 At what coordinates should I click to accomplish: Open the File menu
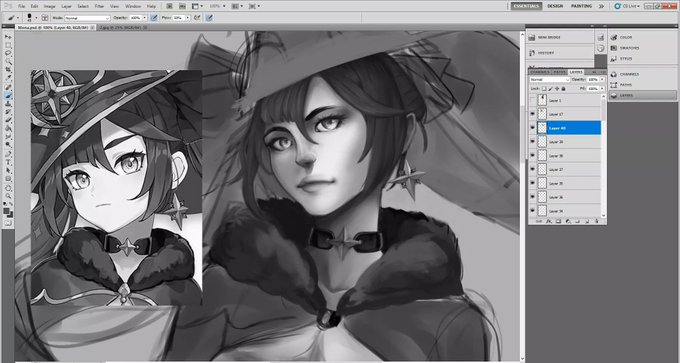tap(21, 7)
